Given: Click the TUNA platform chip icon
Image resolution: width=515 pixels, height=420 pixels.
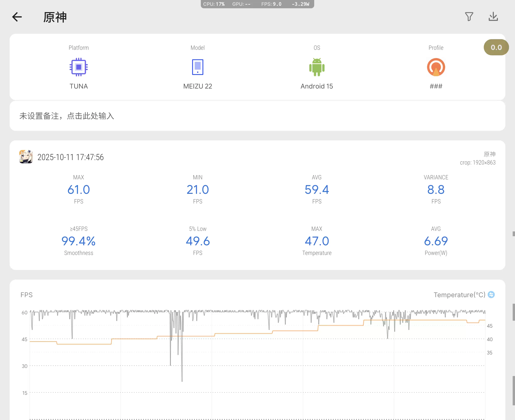Looking at the screenshot, I should tap(79, 67).
